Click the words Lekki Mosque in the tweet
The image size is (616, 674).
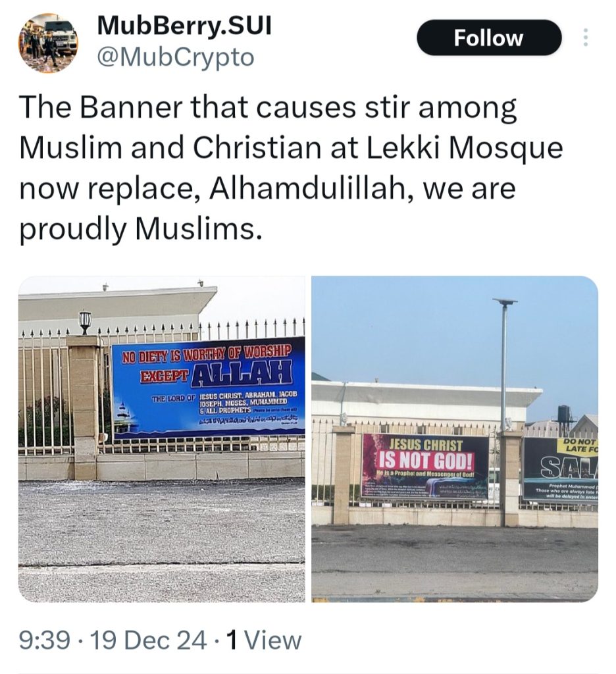483,148
